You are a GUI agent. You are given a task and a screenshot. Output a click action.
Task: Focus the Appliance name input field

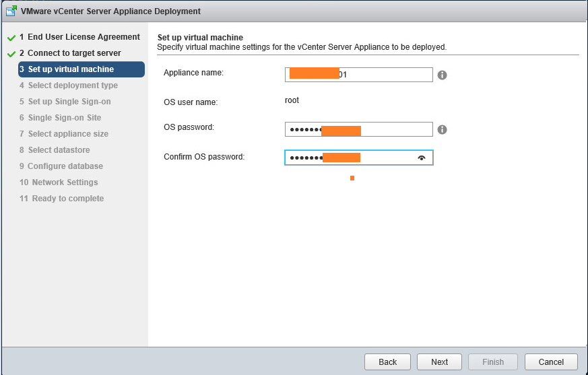[x=358, y=75]
